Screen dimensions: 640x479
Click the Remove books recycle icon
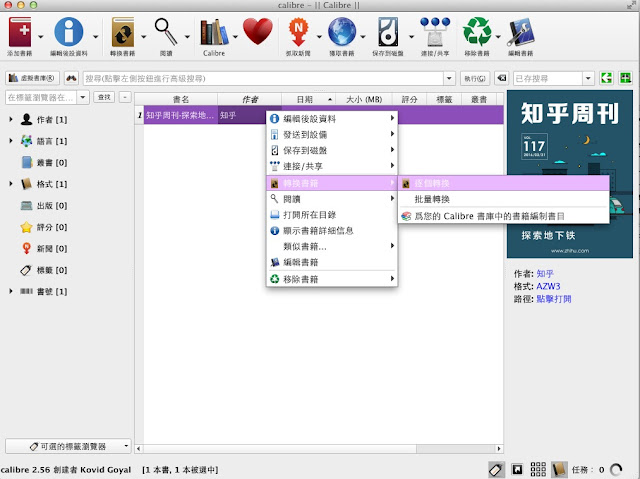tap(477, 32)
